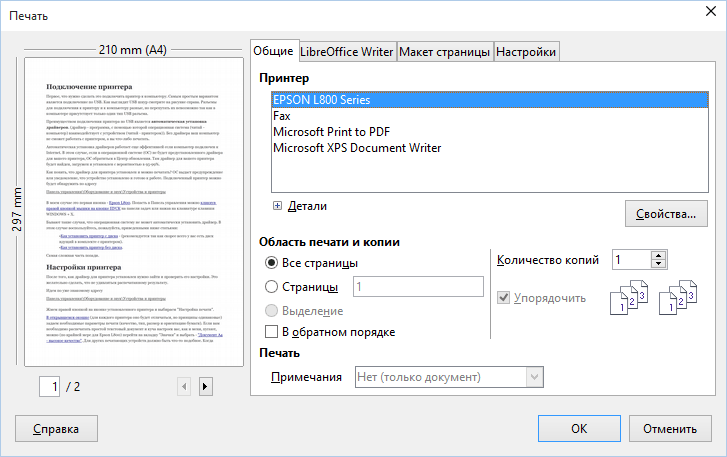Image resolution: width=727 pixels, height=457 pixels.
Task: Click the previous preview page arrow
Action: (184, 386)
